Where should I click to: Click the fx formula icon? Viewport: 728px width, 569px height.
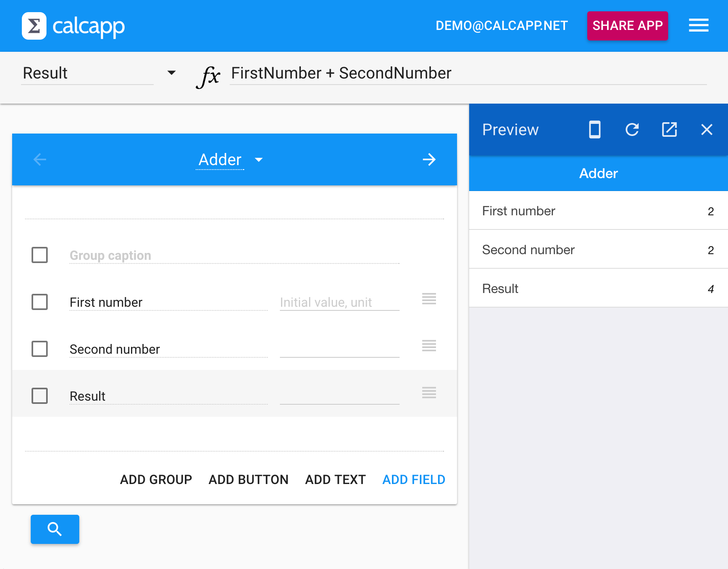coord(208,76)
